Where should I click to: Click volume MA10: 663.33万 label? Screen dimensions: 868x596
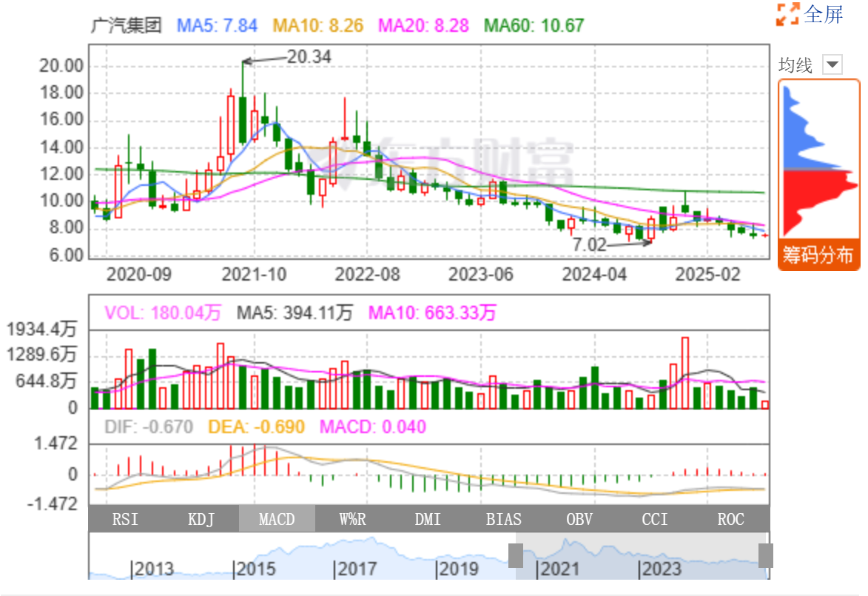tap(432, 313)
